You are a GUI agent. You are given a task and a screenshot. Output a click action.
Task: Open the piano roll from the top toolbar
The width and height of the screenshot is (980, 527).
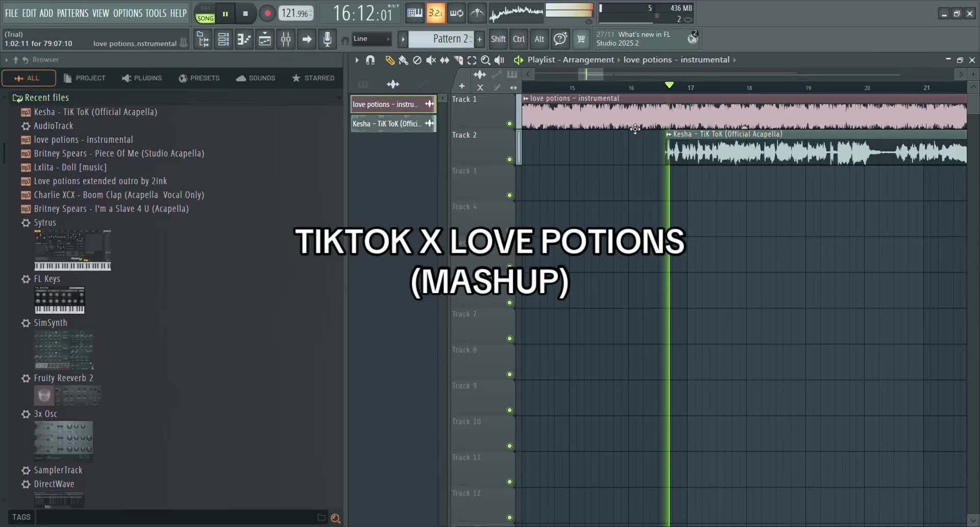[x=244, y=39]
